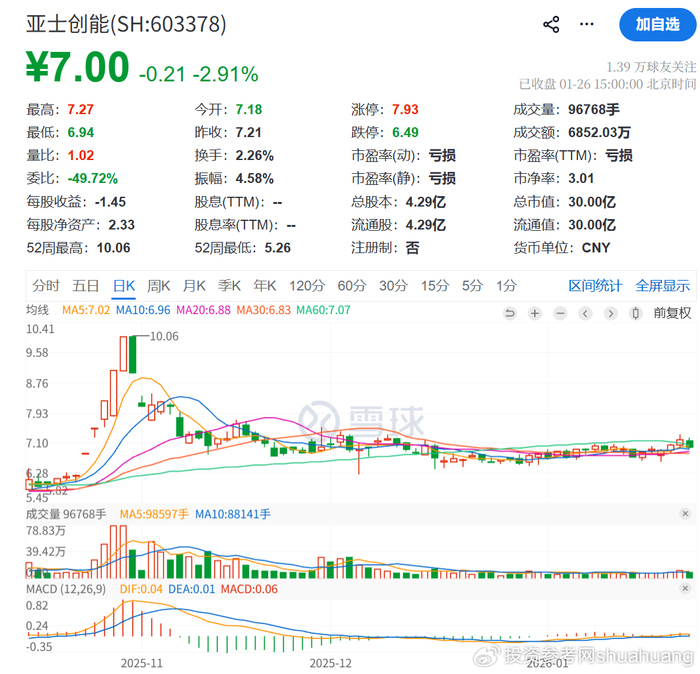This screenshot has width=700, height=674.
Task: Switch to the 15分 interval tab
Action: coord(435,286)
